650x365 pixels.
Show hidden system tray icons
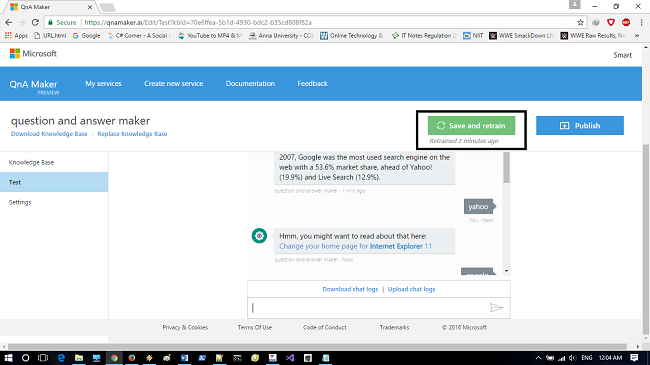538,358
